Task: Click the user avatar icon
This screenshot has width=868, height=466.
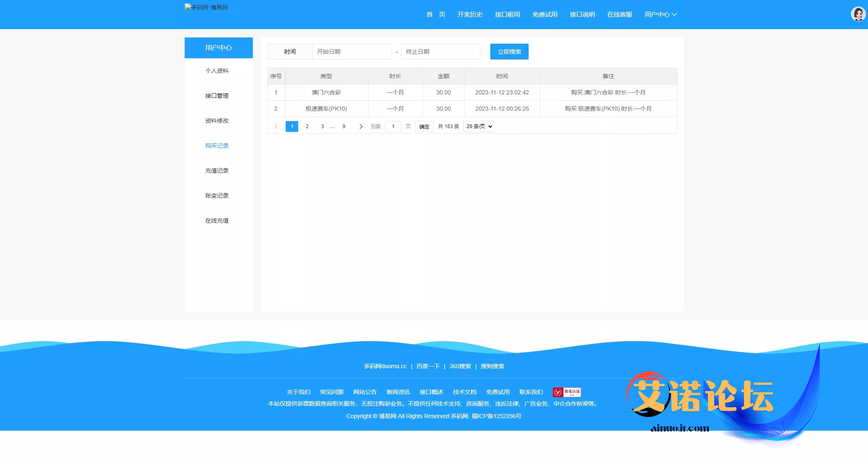Action: pos(858,14)
